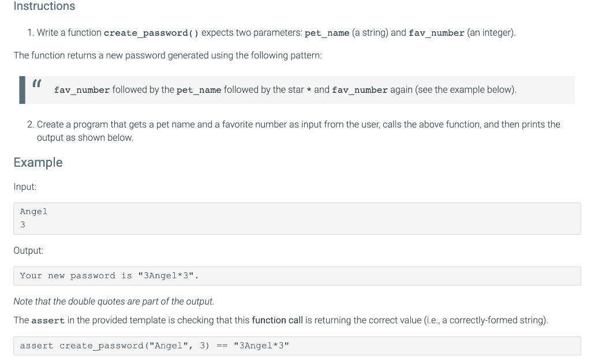Screen dimensions: 591x364
Task: Click the first fav_number inside the blockquote
Action: 82,90
